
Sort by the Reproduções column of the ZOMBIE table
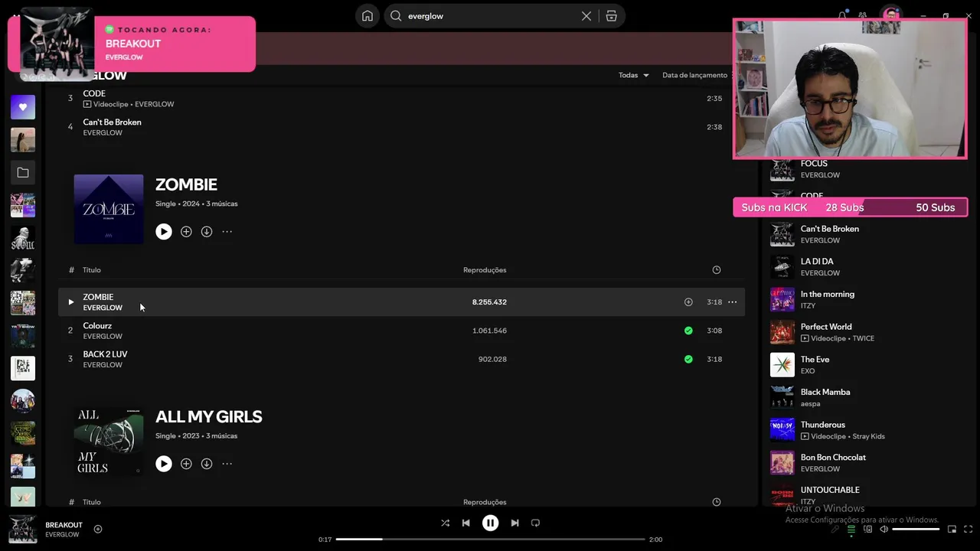(485, 270)
